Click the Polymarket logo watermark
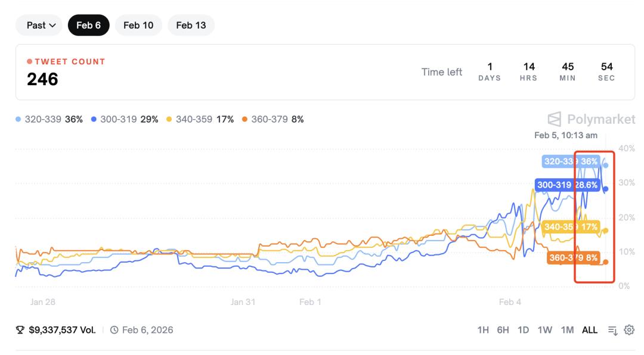This screenshot has width=644, height=355. tap(555, 119)
